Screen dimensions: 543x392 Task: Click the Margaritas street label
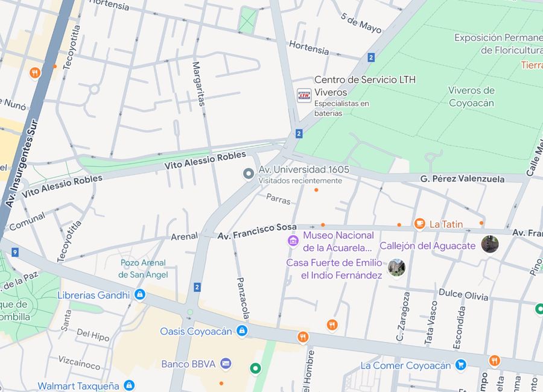click(198, 84)
